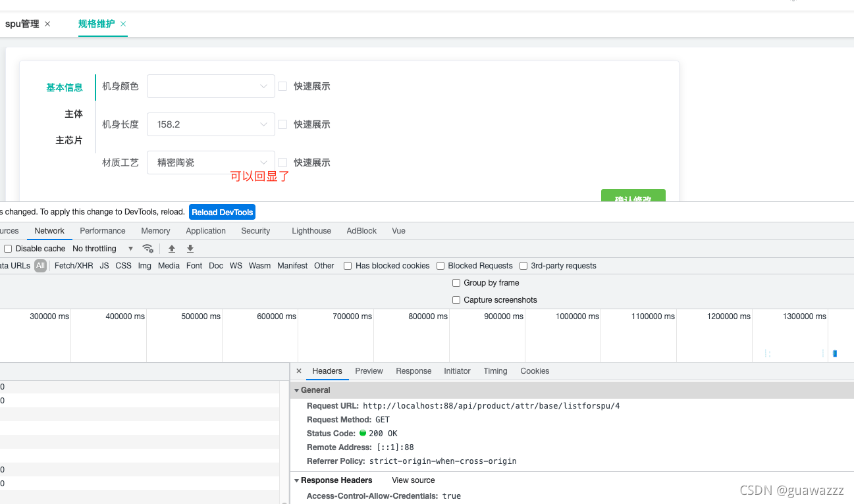The width and height of the screenshot is (854, 504).
Task: Collapse the General section
Action: 297,390
